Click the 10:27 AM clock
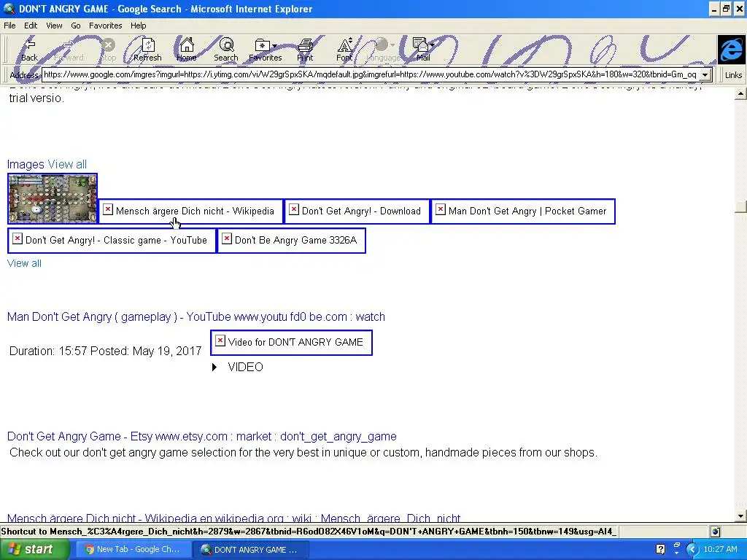This screenshot has width=747, height=560. coord(720,549)
